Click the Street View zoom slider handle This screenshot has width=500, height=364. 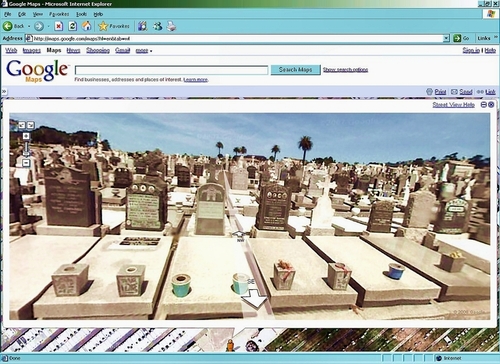pos(26,154)
